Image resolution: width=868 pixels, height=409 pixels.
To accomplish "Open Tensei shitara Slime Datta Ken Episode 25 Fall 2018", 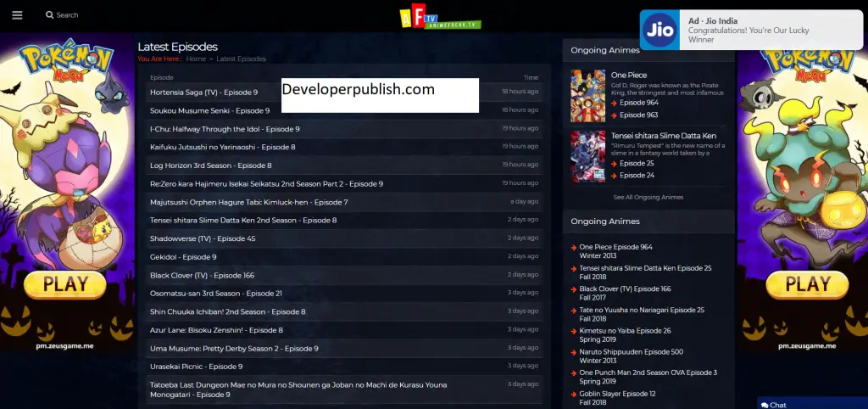I will (x=645, y=272).
